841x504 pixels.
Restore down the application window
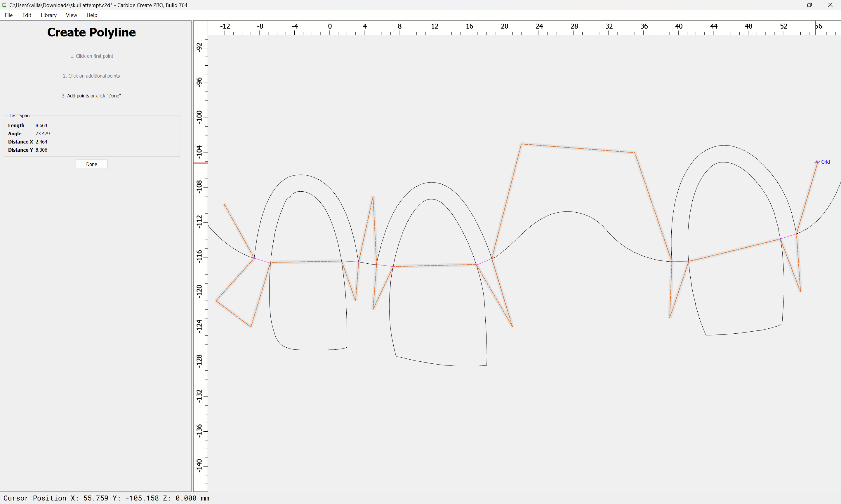click(809, 5)
